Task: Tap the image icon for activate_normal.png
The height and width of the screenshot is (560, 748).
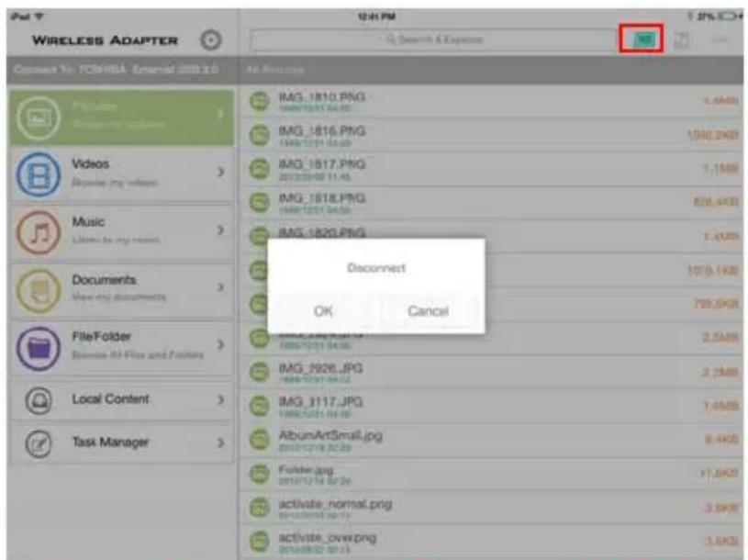Action: pyautogui.click(x=260, y=508)
